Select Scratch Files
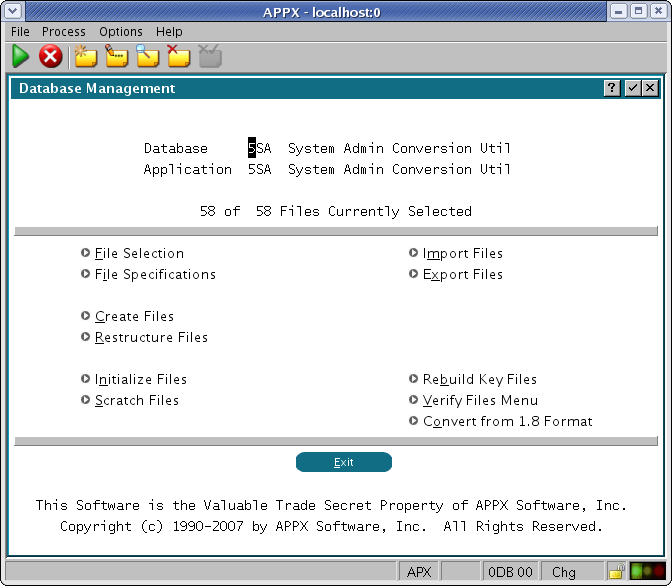 click(x=130, y=400)
